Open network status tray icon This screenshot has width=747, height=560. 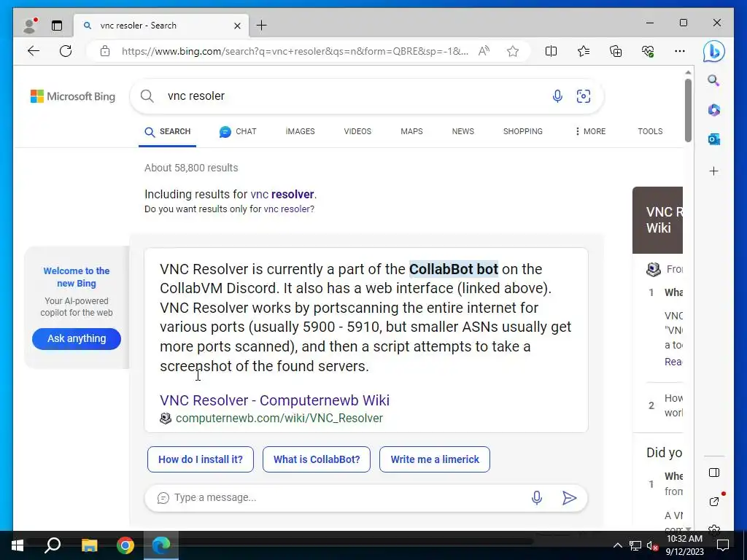(x=635, y=545)
